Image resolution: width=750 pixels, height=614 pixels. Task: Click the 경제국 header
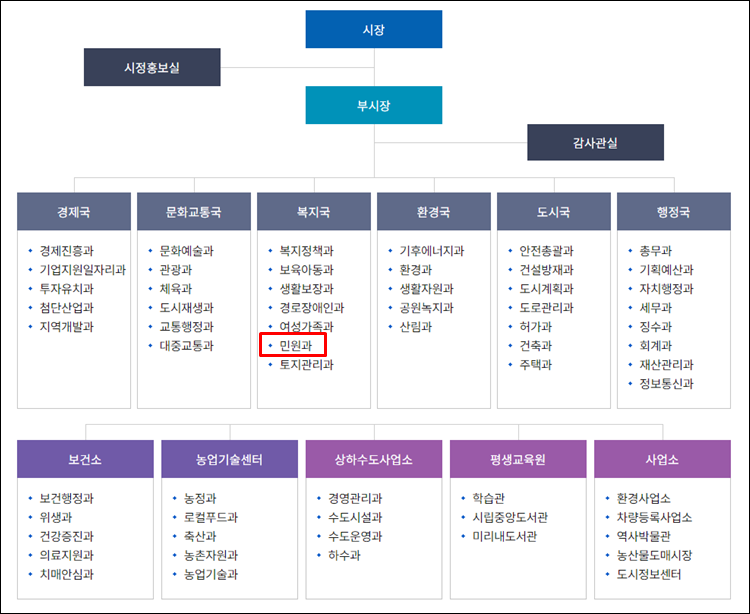click(x=74, y=212)
